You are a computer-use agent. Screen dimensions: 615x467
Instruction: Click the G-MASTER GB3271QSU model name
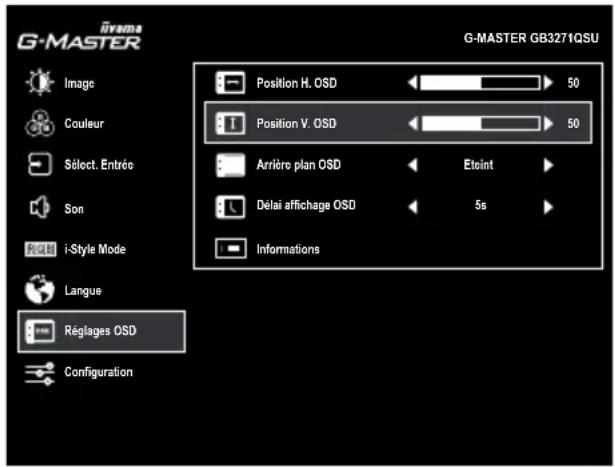[x=531, y=38]
